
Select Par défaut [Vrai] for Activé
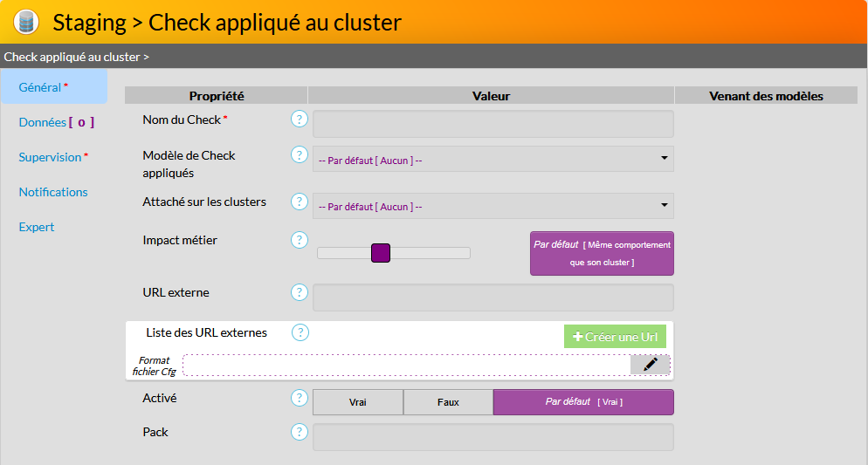tap(583, 402)
